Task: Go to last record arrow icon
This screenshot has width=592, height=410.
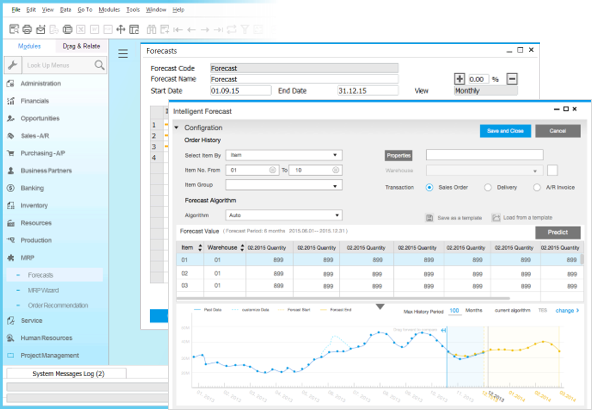Action: (x=218, y=29)
